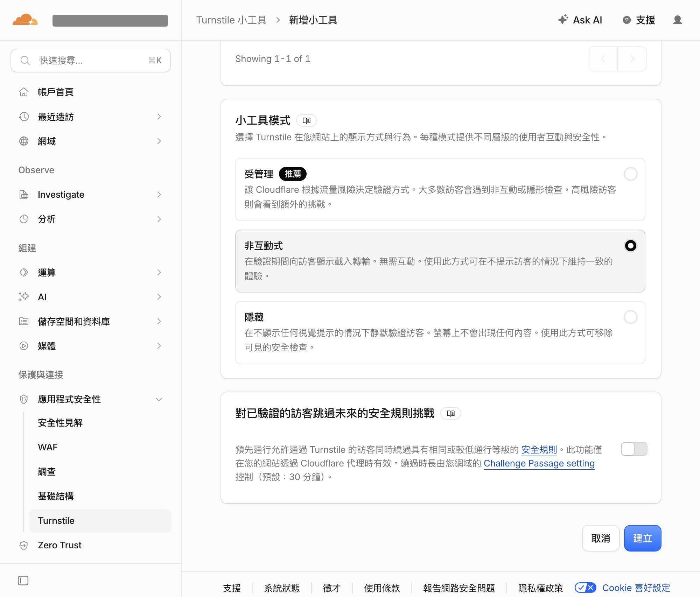Go to next page of results
Image resolution: width=700 pixels, height=597 pixels.
coord(632,59)
